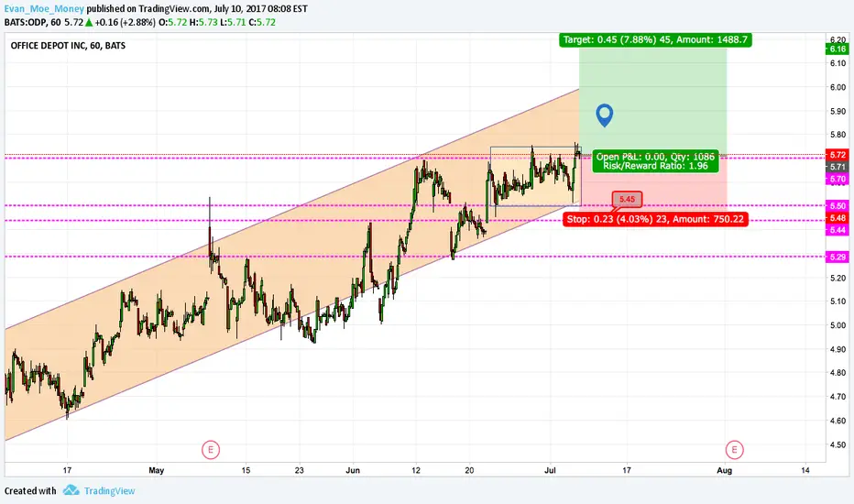Viewport: 854px width, 504px height.
Task: Click the 5.45 price callout label
Action: 627,200
